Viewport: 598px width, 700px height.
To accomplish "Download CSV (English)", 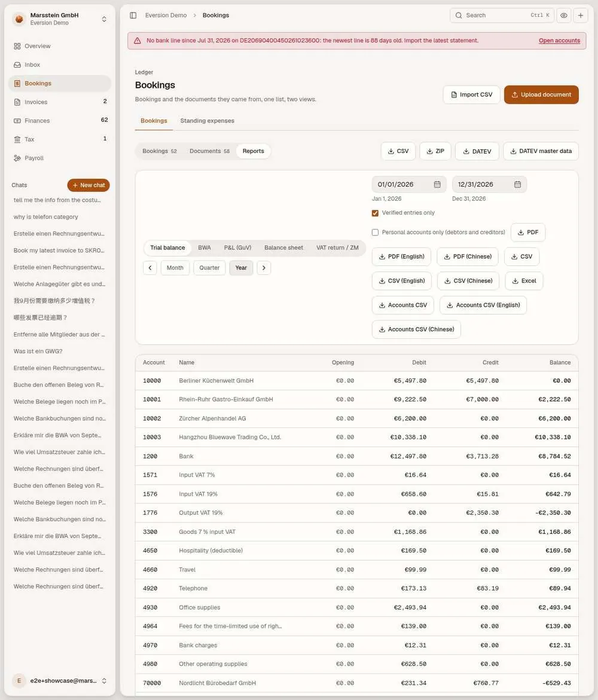I will (x=401, y=281).
